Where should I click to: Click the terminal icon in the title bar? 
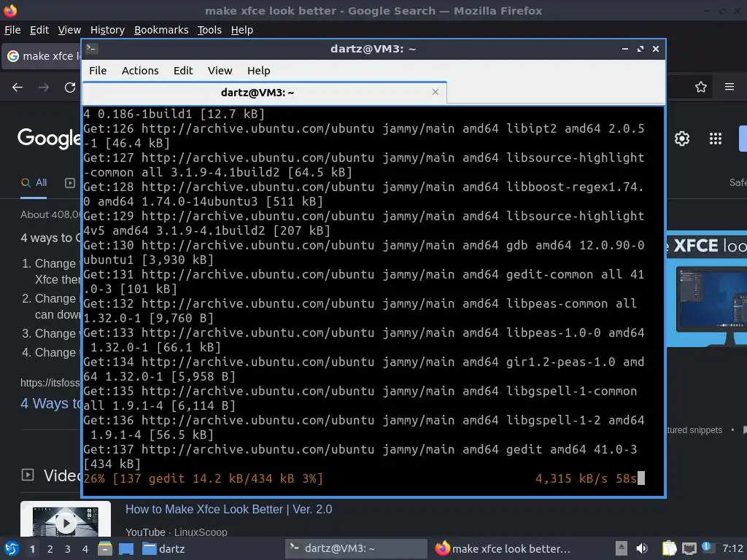click(x=92, y=48)
